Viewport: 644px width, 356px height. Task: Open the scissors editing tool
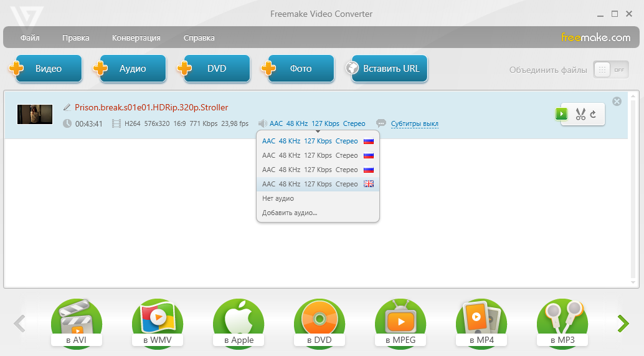[580, 114]
